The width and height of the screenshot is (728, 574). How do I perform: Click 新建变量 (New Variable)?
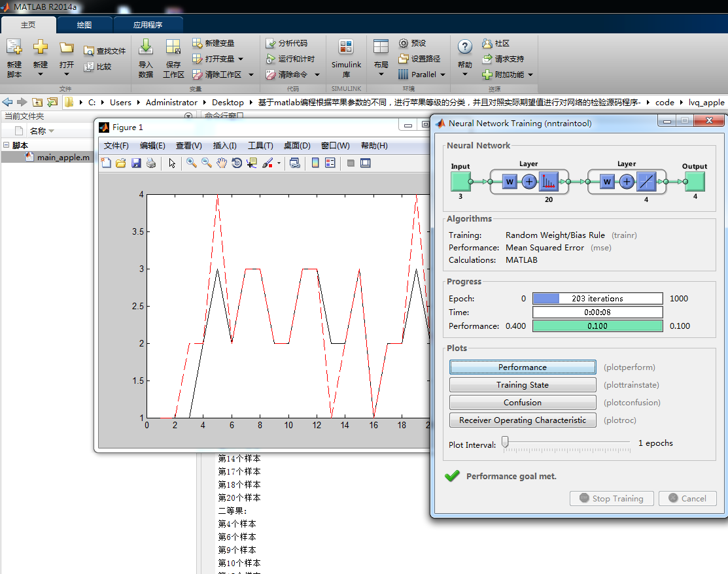(x=213, y=43)
